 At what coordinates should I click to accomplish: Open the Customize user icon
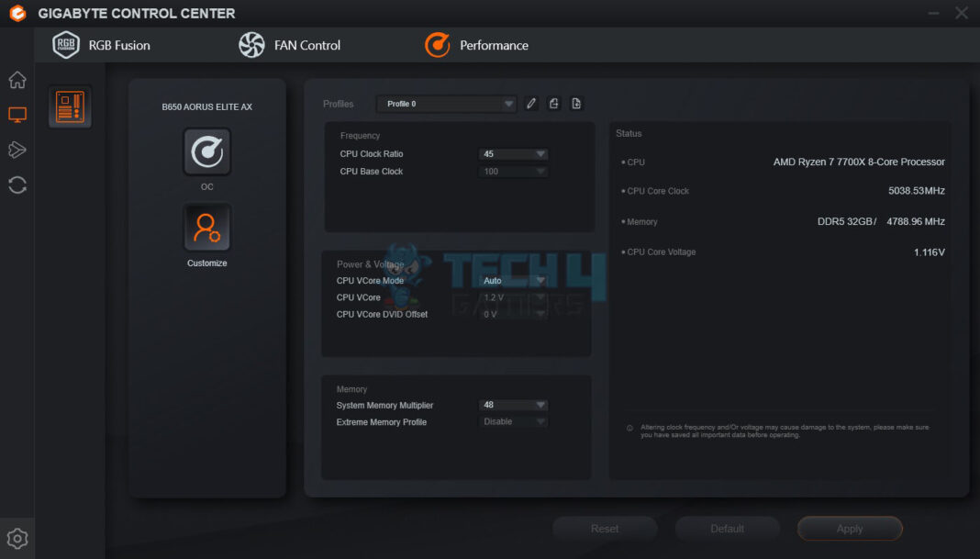[x=206, y=227]
